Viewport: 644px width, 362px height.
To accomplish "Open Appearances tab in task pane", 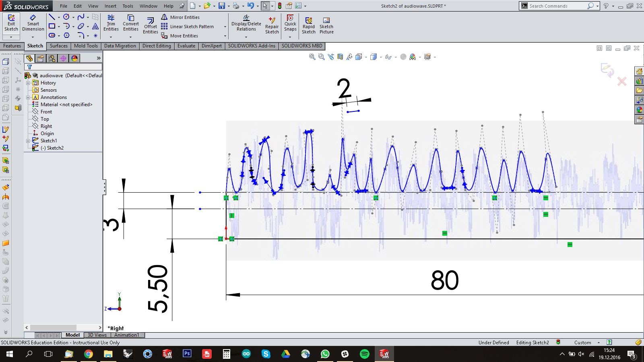I will pos(639,110).
